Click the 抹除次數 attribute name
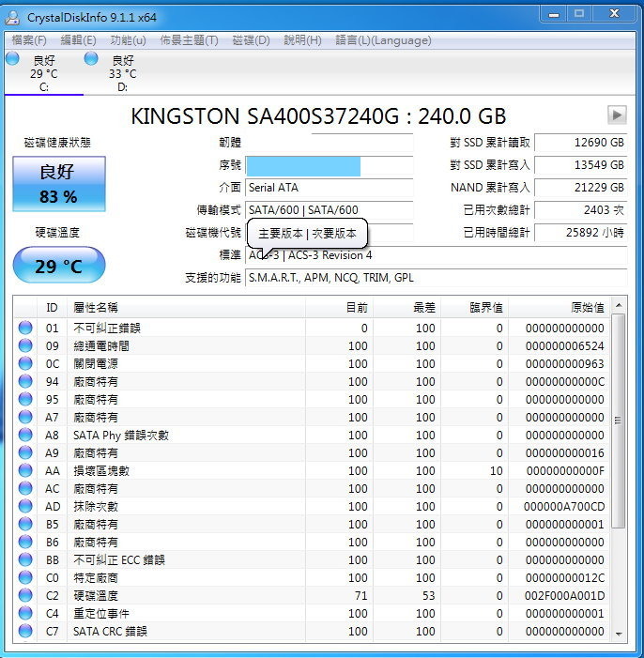This screenshot has height=658, width=644. 96,507
